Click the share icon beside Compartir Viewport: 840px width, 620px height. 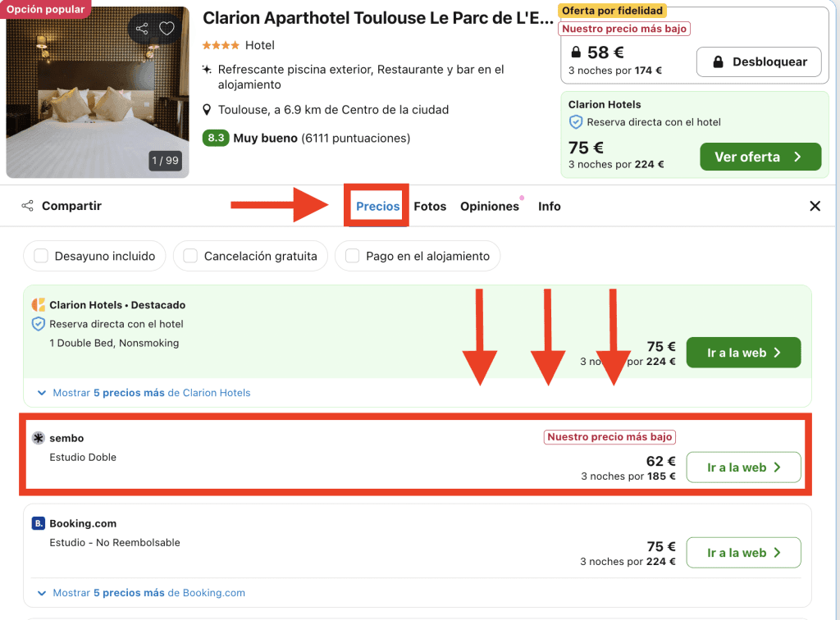pos(28,206)
